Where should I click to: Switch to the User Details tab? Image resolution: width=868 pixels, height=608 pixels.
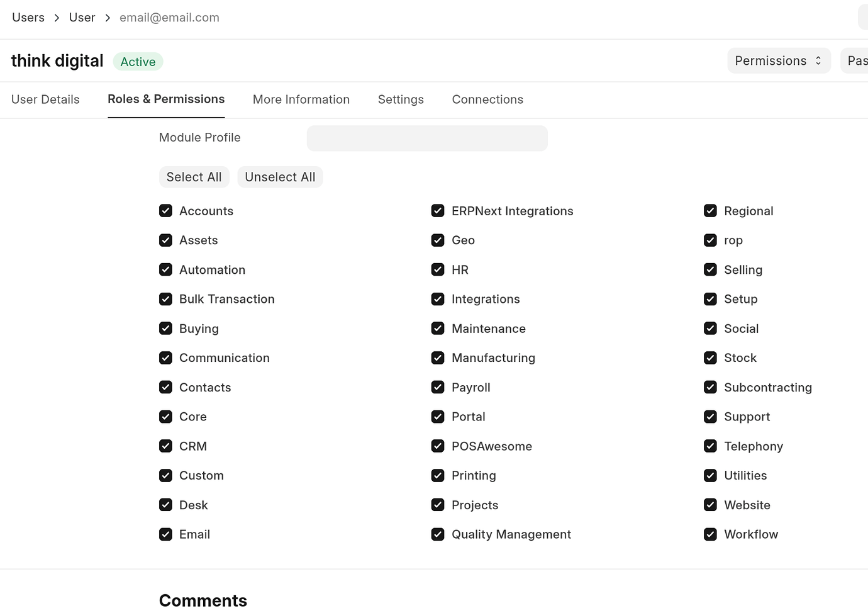click(x=45, y=99)
